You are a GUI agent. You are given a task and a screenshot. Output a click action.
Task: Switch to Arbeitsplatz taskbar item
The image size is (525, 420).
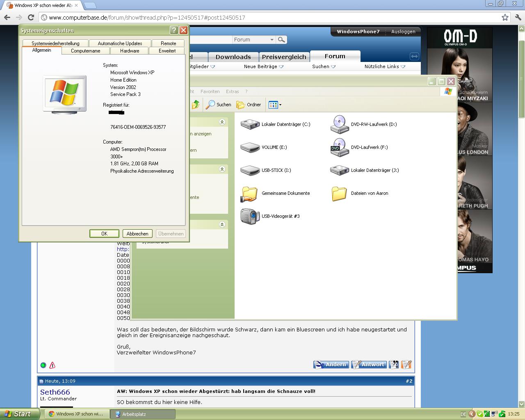[143, 414]
